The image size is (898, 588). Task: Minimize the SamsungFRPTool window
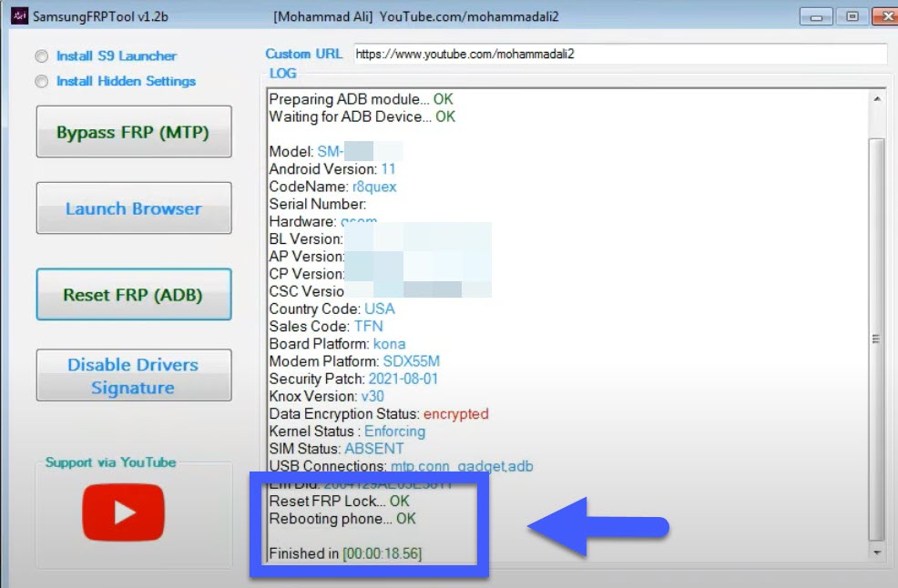(816, 16)
